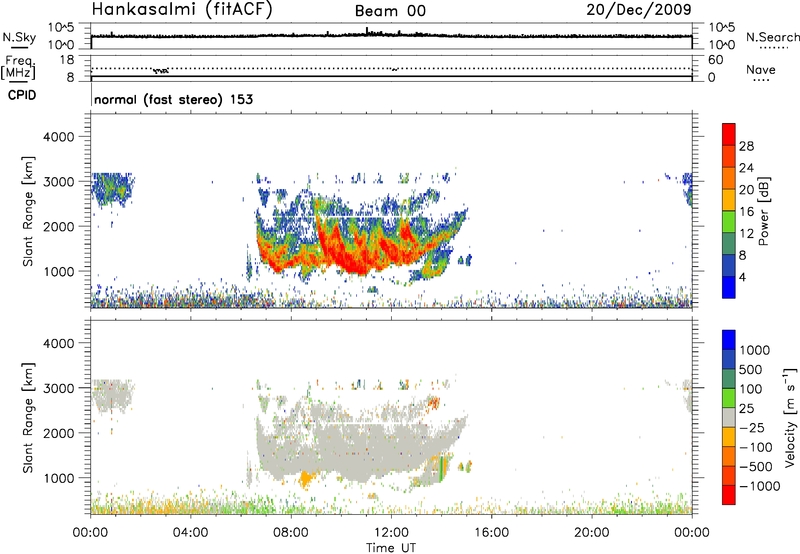The image size is (800, 554).
Task: Click the noise trace in the N.Sky panel
Action: pyautogui.click(x=391, y=35)
